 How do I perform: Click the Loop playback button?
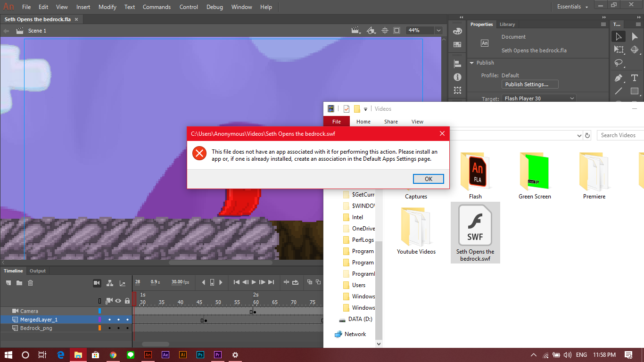click(x=296, y=282)
